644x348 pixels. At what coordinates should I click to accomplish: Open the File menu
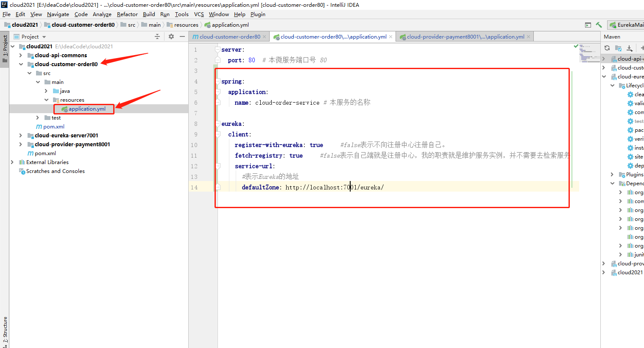point(7,14)
